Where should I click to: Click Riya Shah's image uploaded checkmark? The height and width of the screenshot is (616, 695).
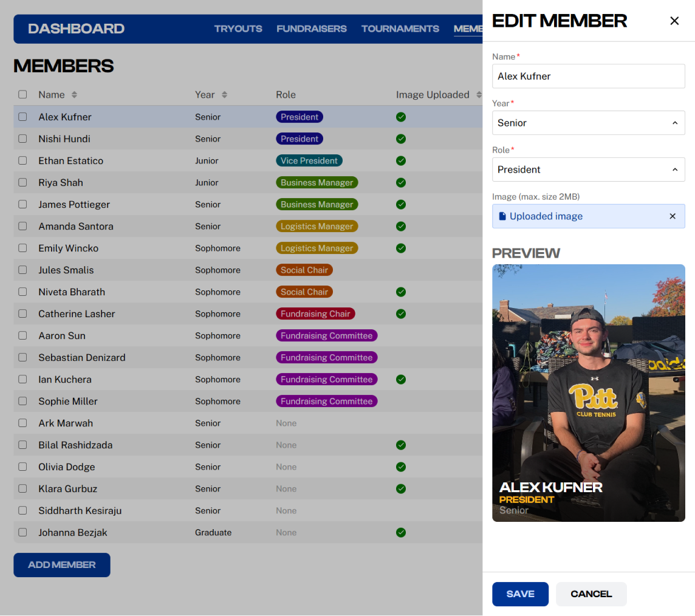pos(401,183)
